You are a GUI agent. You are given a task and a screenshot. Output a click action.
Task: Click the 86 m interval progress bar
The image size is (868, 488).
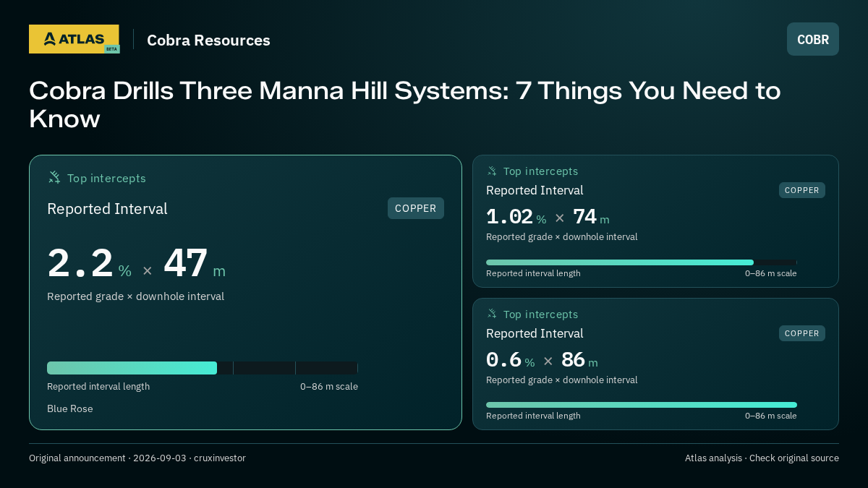(642, 405)
